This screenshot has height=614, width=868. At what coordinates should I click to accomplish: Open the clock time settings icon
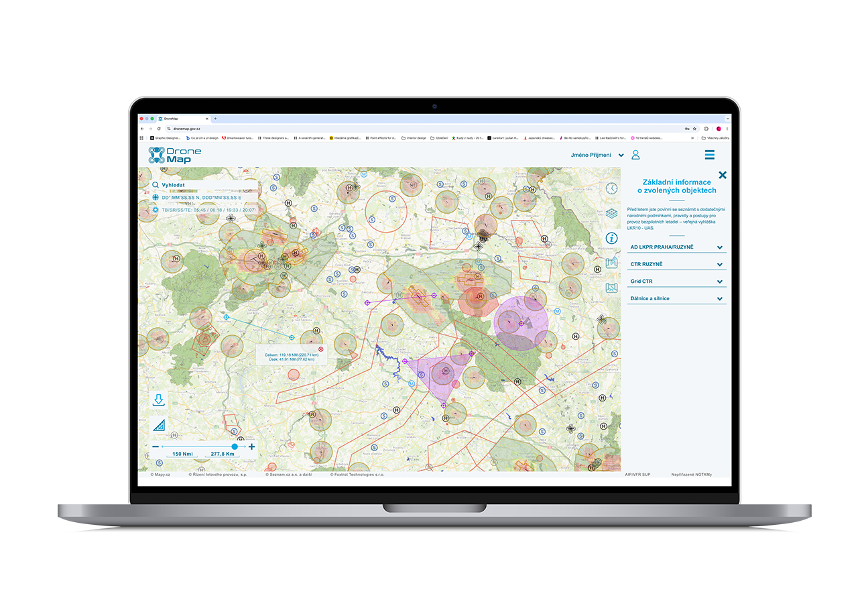611,188
